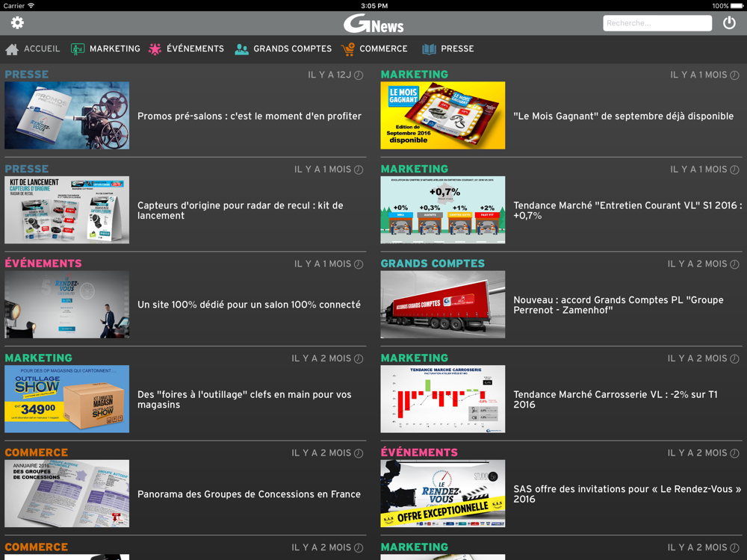747x560 pixels.
Task: Click the GNews logo
Action: 373,23
